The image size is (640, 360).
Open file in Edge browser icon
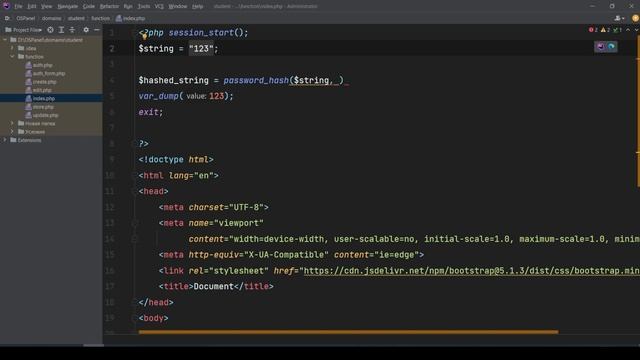tap(611, 47)
